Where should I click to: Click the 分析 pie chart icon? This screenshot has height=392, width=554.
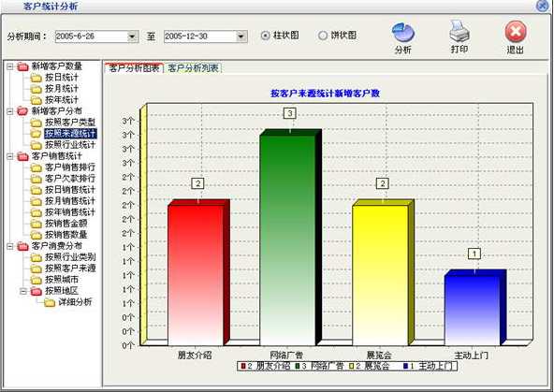point(403,32)
